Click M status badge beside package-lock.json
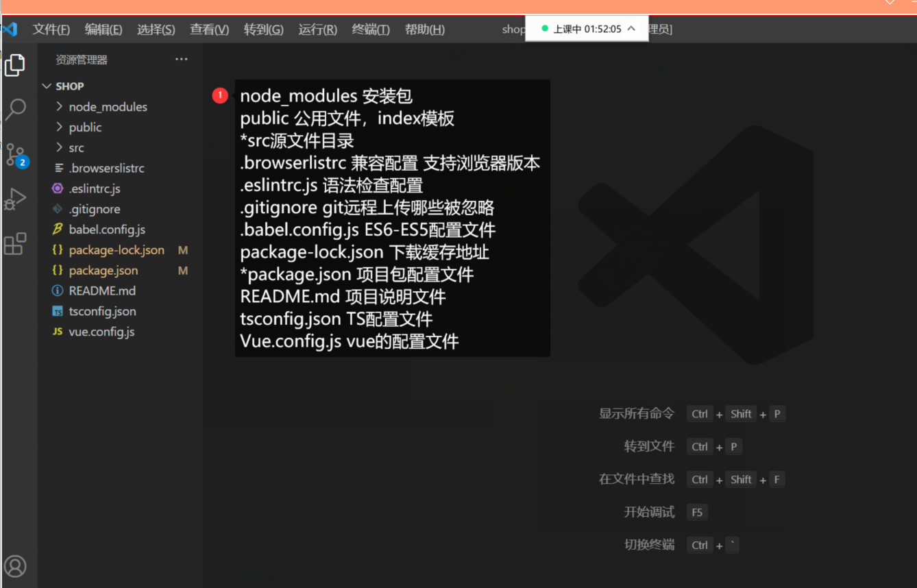This screenshot has width=917, height=588. (183, 250)
